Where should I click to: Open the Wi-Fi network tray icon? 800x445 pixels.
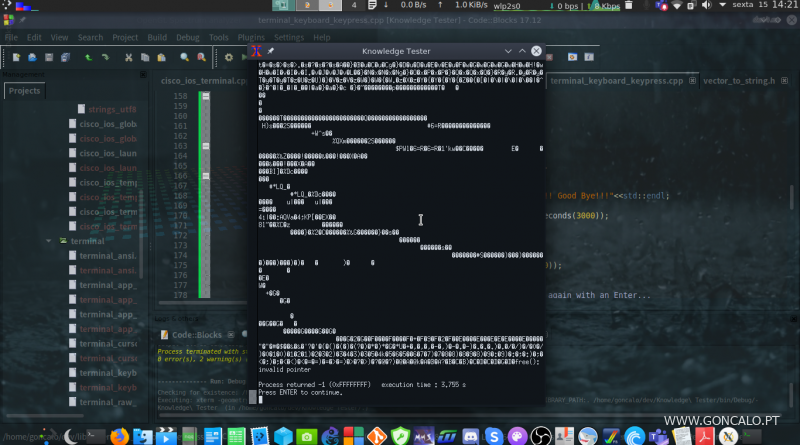pos(677,6)
